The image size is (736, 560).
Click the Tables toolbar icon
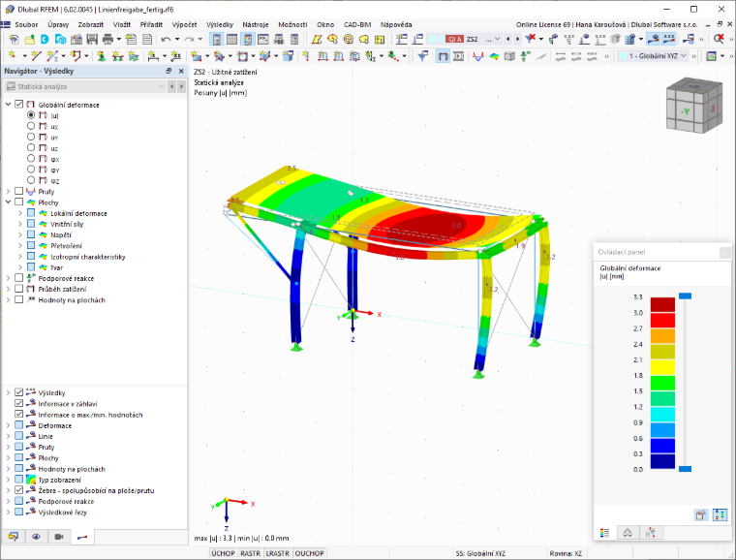point(231,40)
